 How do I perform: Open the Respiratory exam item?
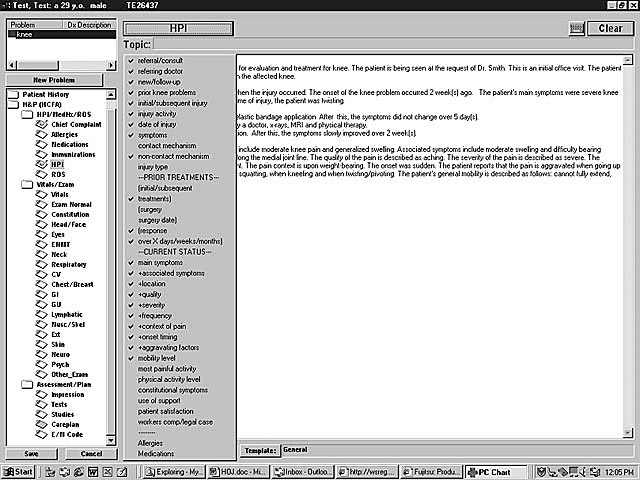coord(69,264)
